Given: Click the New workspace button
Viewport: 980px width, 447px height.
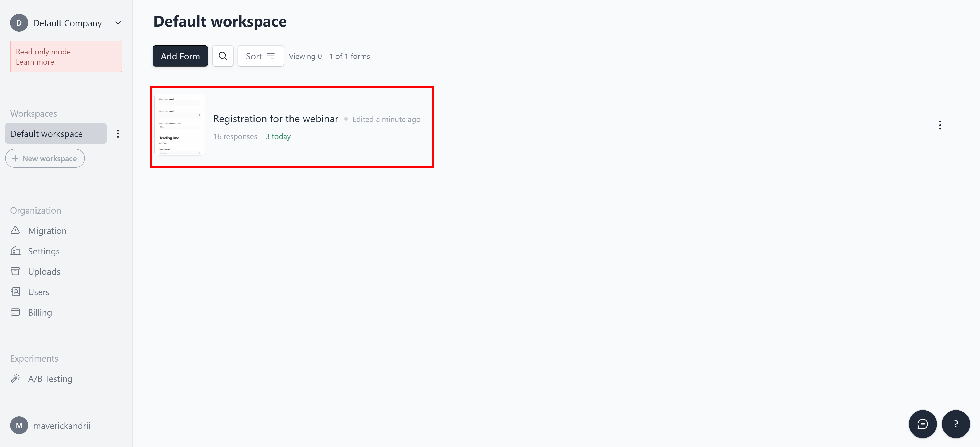Looking at the screenshot, I should pyautogui.click(x=45, y=158).
